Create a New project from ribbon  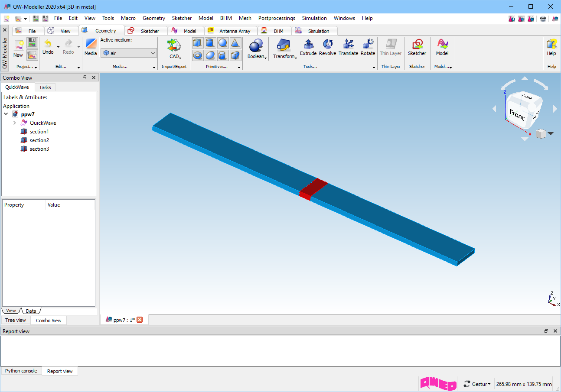(18, 49)
